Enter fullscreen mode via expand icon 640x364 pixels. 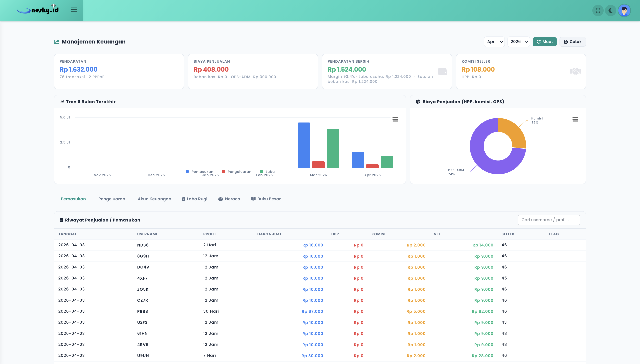click(598, 10)
